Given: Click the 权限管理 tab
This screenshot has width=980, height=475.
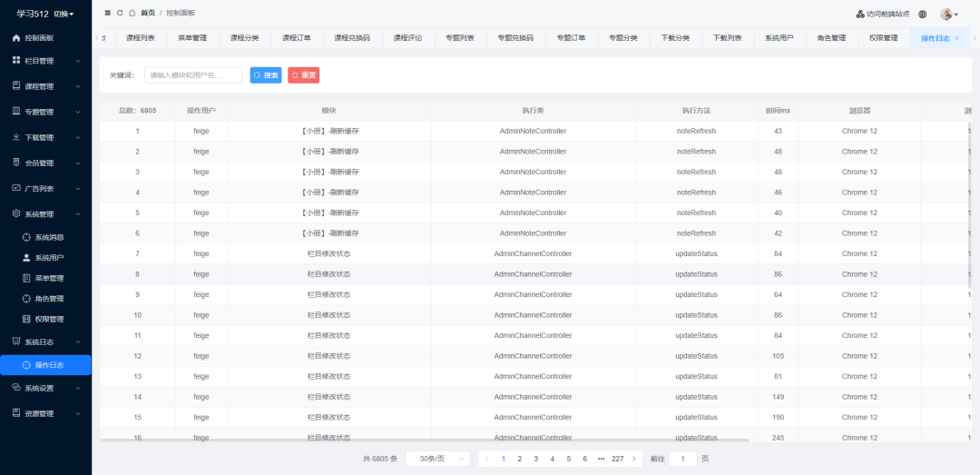Looking at the screenshot, I should coord(883,38).
